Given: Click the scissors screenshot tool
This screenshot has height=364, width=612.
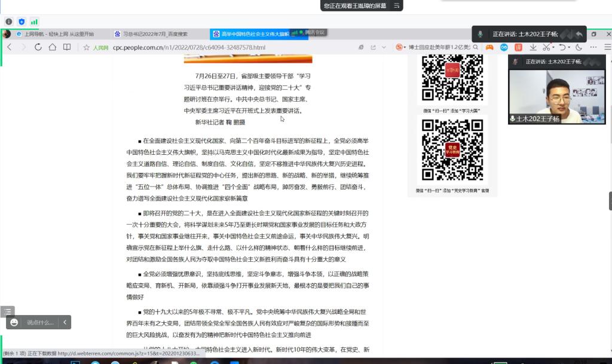Looking at the screenshot, I should point(546,47).
